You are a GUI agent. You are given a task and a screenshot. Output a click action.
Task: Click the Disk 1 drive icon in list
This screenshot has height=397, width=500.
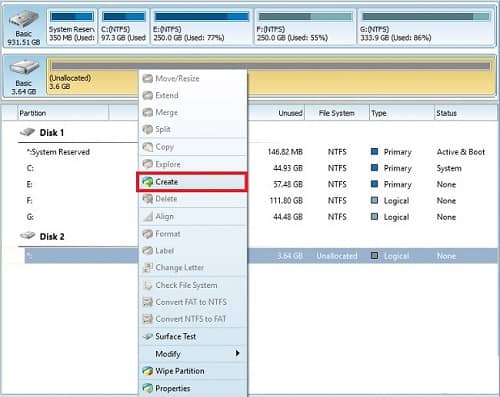(27, 132)
